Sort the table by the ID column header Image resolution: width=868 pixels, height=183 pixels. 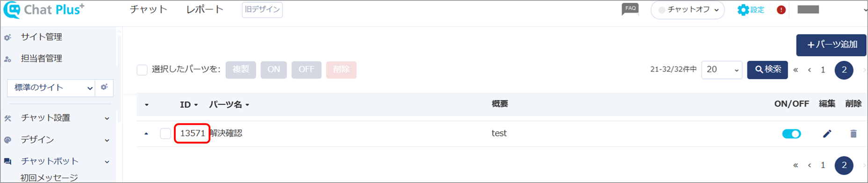click(x=188, y=104)
